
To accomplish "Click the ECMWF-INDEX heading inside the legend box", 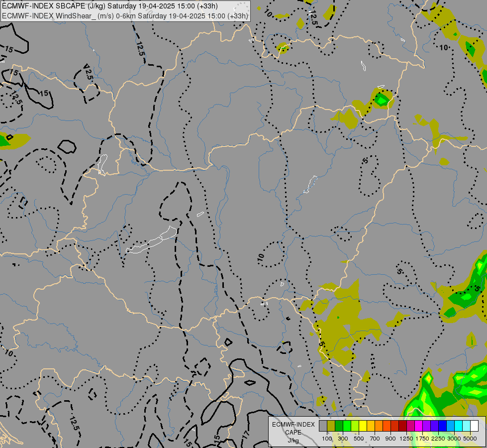I will coord(293,425).
